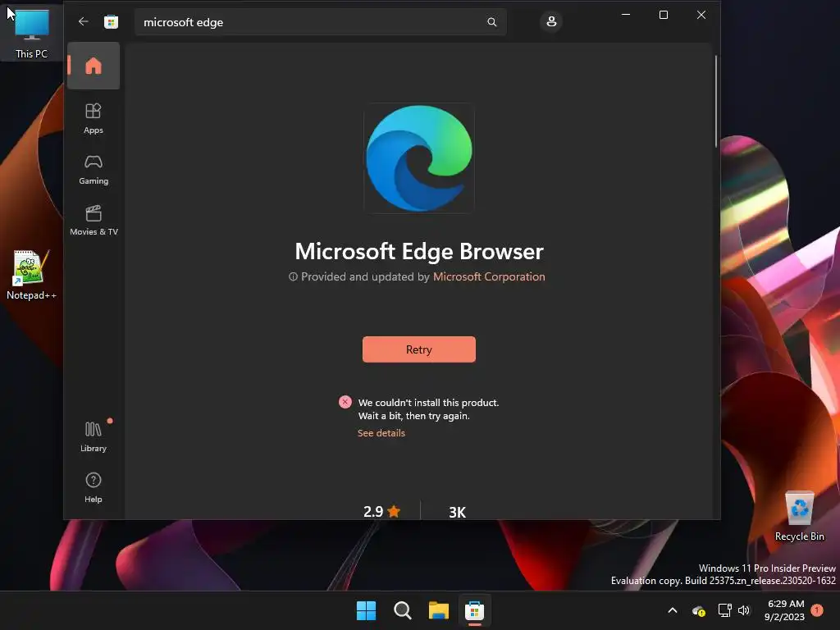Click the 2.9 star rating
This screenshot has height=630, width=840.
381,512
